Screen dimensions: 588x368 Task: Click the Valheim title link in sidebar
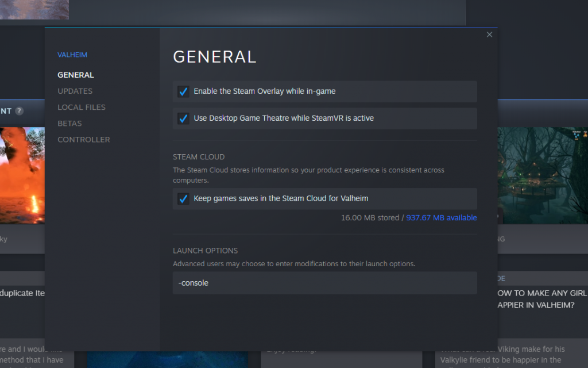[x=72, y=55]
